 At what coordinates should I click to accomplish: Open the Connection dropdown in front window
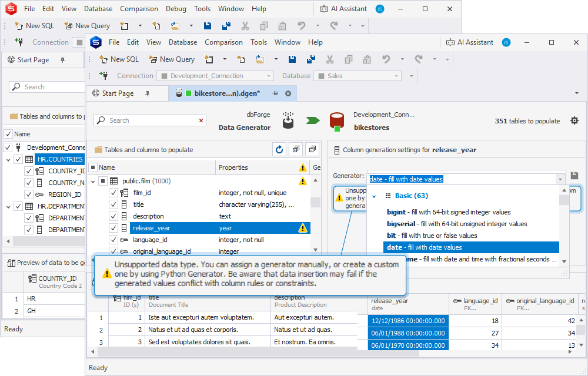[x=269, y=76]
